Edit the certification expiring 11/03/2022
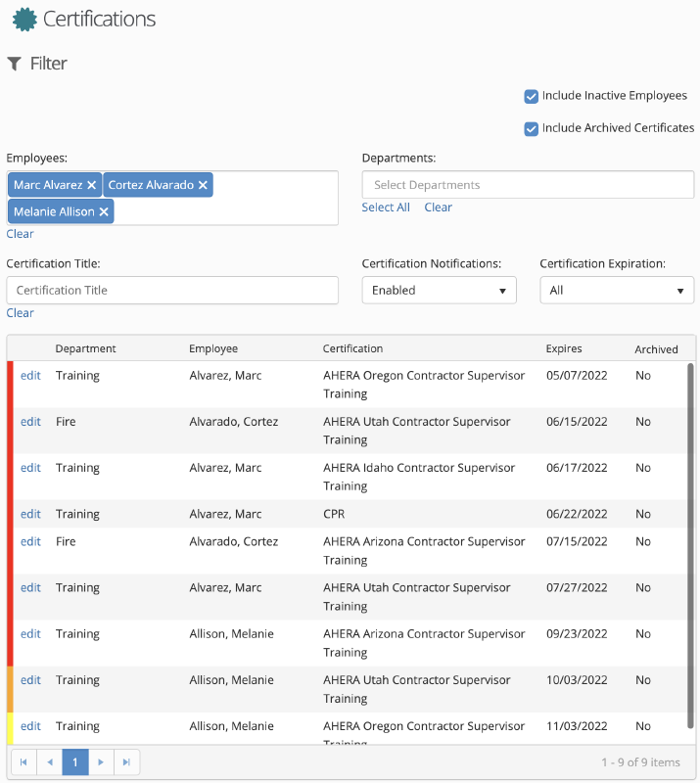Image resolution: width=700 pixels, height=783 pixels. coord(30,726)
